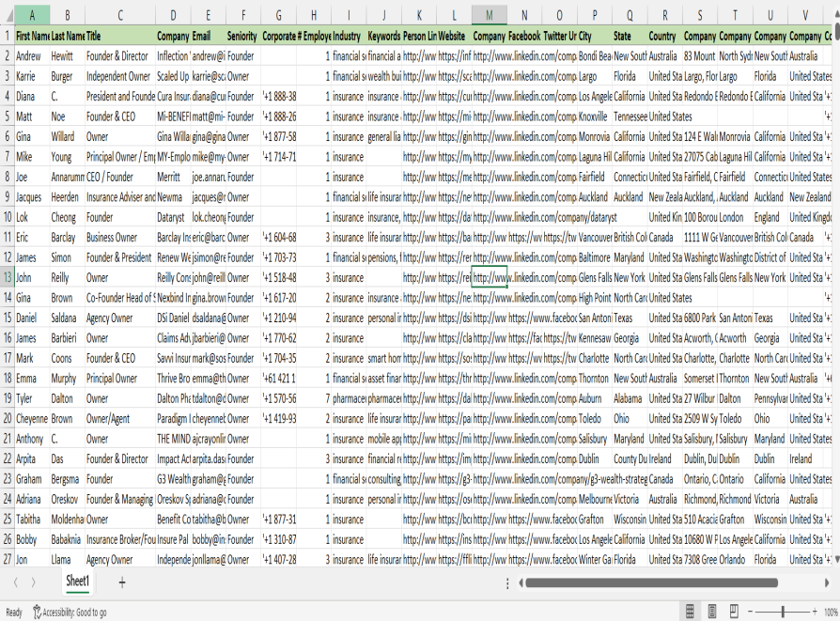Click Accessibility: Good to go status
The height and width of the screenshot is (621, 840).
click(x=70, y=612)
